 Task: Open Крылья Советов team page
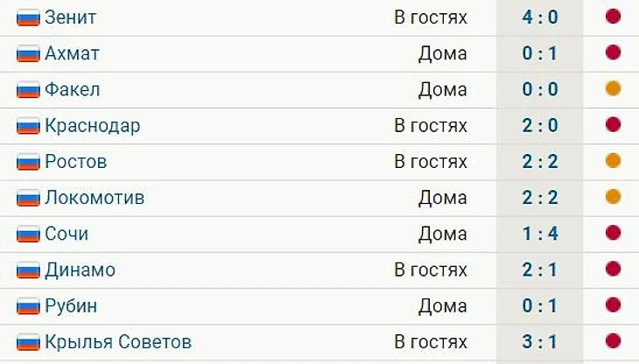(x=118, y=342)
